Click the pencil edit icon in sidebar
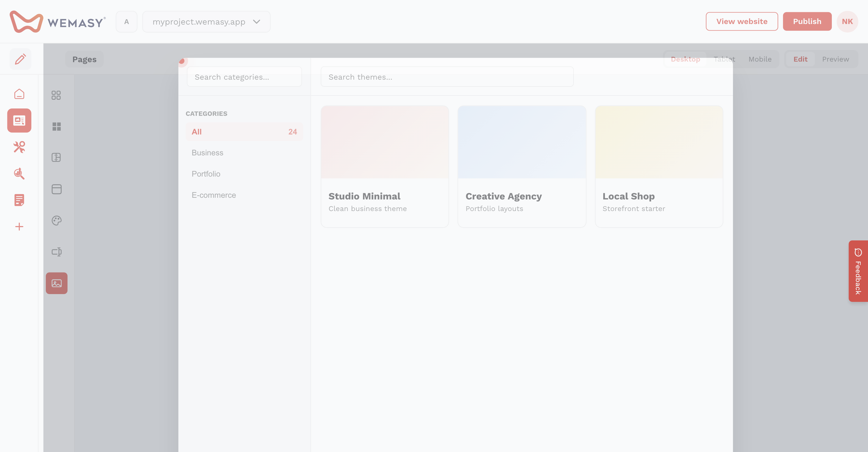 [20, 59]
